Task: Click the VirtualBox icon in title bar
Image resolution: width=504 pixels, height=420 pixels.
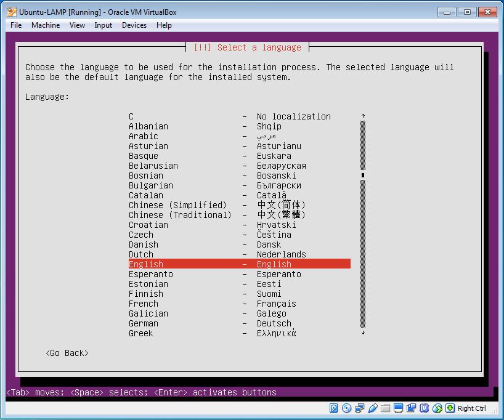Action: pos(12,12)
